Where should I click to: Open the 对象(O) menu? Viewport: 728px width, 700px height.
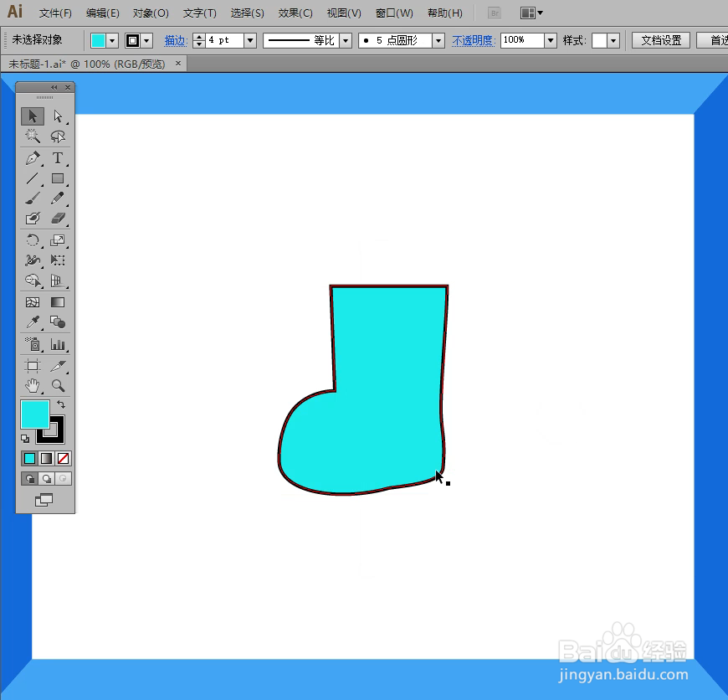(x=151, y=13)
